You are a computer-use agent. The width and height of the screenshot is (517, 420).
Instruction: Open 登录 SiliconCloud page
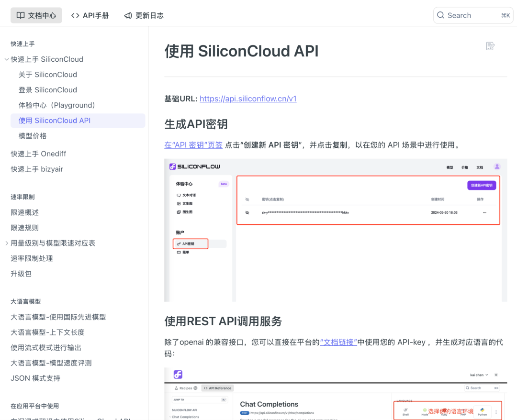(48, 90)
